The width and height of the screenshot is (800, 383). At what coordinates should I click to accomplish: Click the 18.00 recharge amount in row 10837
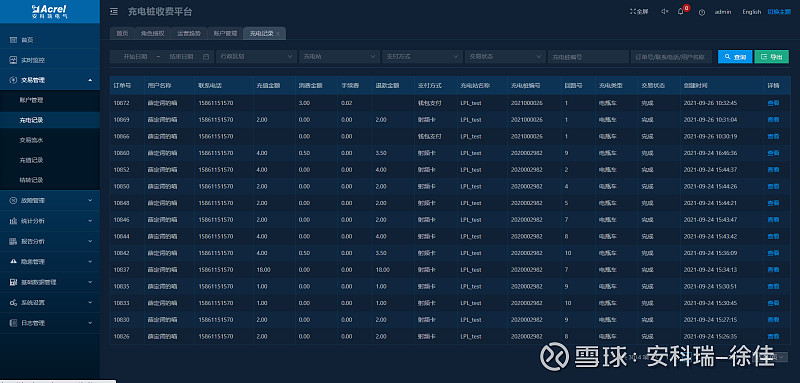263,270
